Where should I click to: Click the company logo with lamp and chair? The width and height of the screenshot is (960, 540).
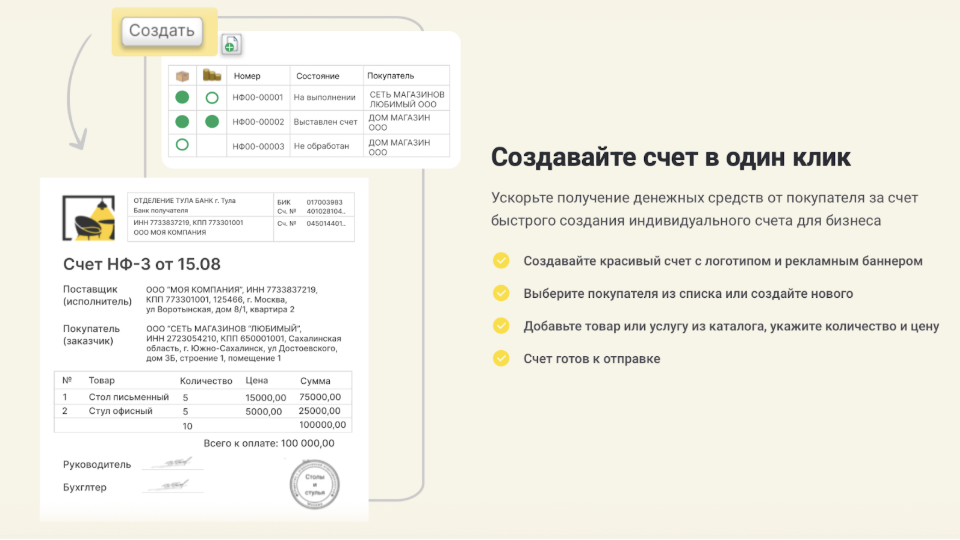88,218
